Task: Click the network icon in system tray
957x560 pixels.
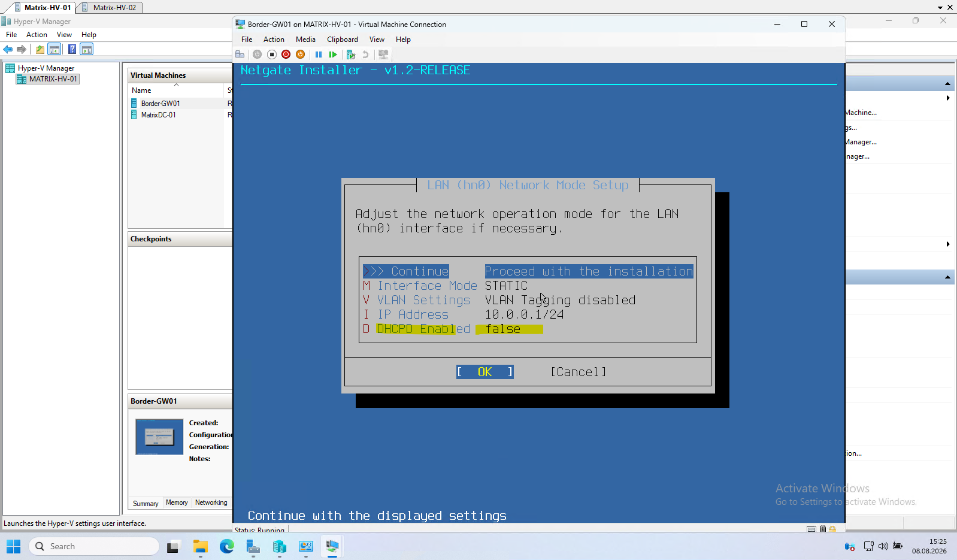Action: pyautogui.click(x=869, y=546)
